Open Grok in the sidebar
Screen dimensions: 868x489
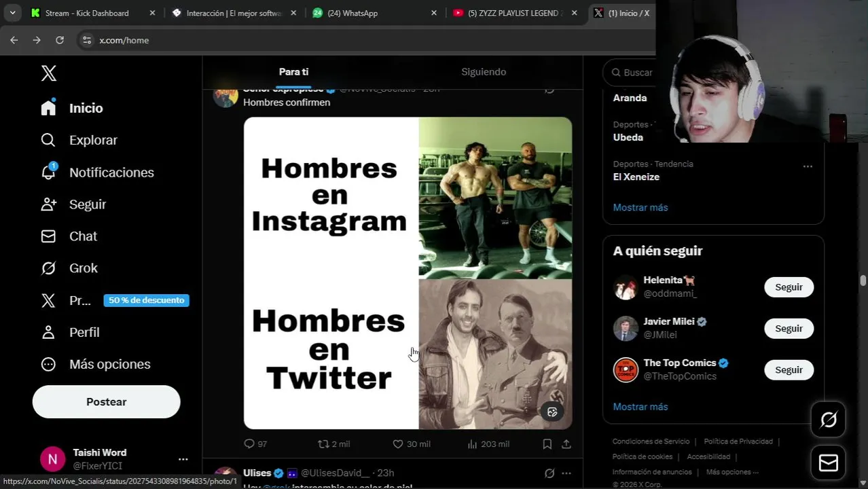[x=84, y=268]
